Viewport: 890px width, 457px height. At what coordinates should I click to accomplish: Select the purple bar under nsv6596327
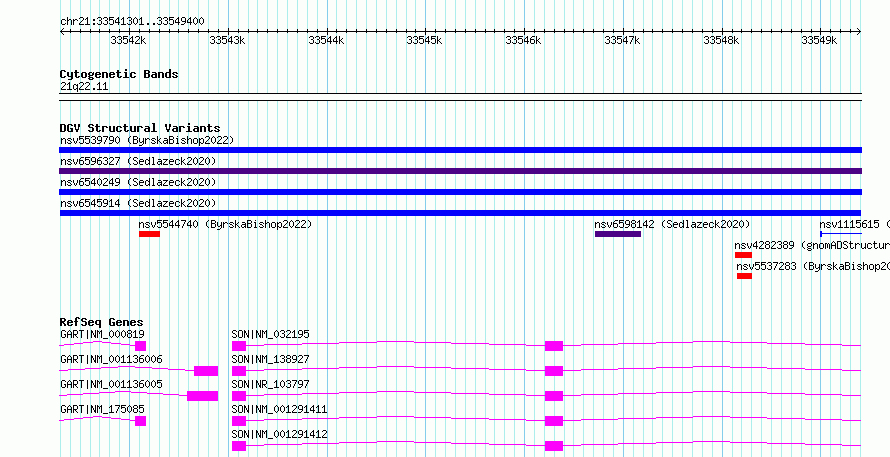point(460,171)
